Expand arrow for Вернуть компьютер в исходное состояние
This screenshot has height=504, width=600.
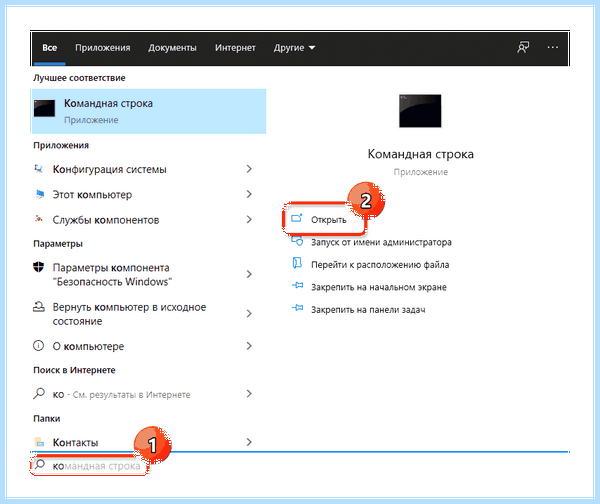point(249,313)
